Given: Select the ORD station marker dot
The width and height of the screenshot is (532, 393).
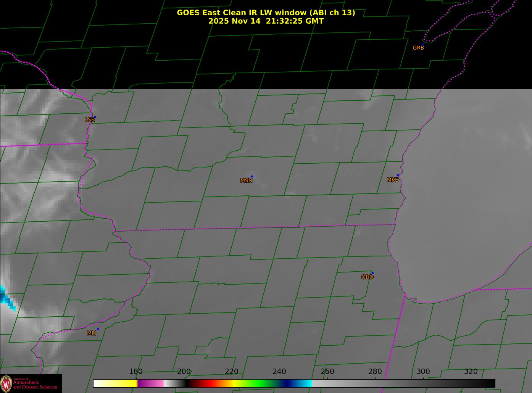Looking at the screenshot, I should [x=372, y=273].
